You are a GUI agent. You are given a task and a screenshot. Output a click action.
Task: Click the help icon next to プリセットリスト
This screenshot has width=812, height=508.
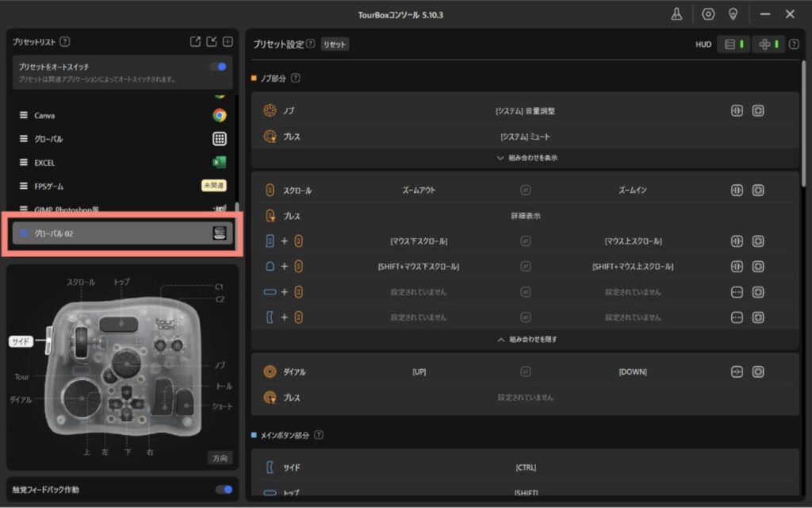[x=65, y=42]
